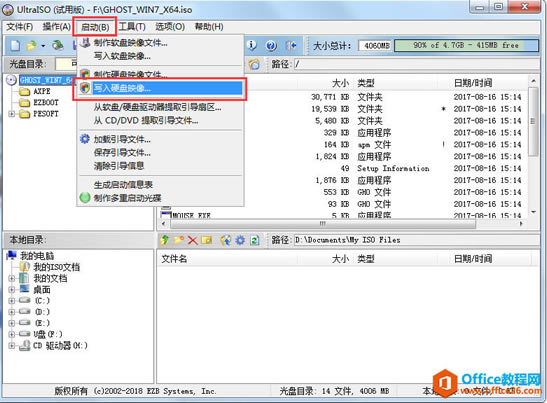Click the Open CD/DVD disc toolbar icon
Image resolution: width=547 pixels, height=403 pixels.
pos(58,45)
